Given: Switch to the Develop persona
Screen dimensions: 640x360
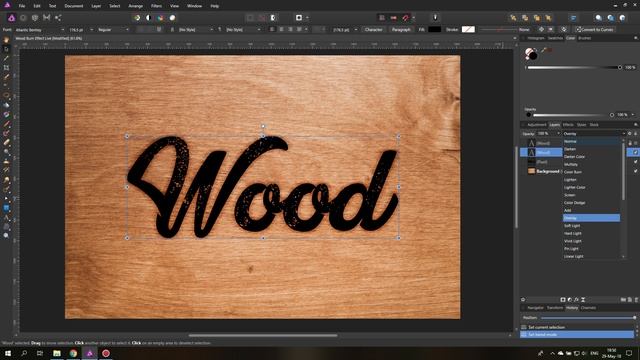Looking at the screenshot, I should pos(35,18).
